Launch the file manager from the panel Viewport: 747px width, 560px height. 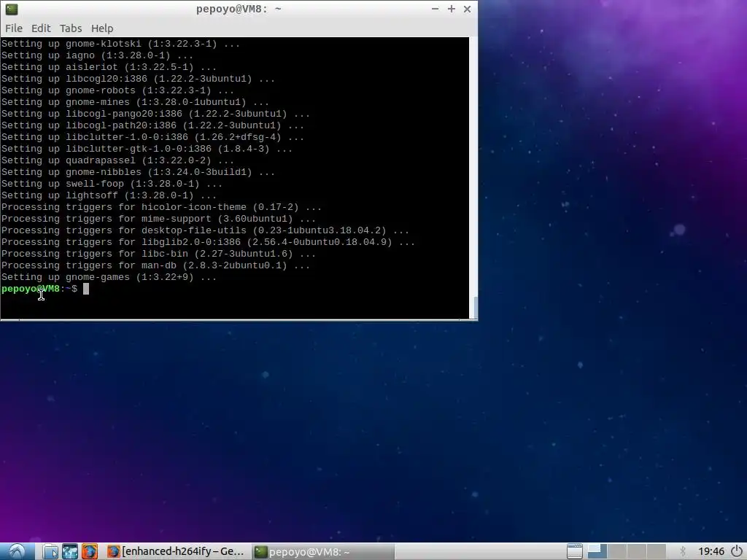50,551
